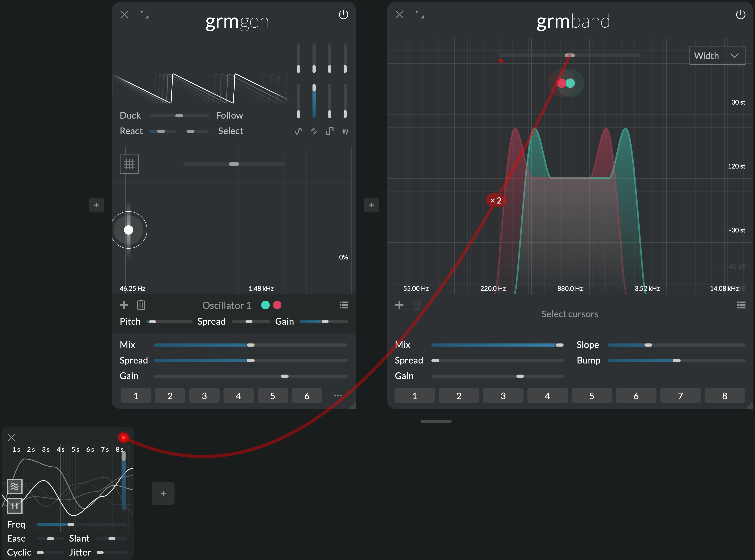Click the plus button right of modulator
This screenshot has width=755, height=560.
tap(163, 494)
